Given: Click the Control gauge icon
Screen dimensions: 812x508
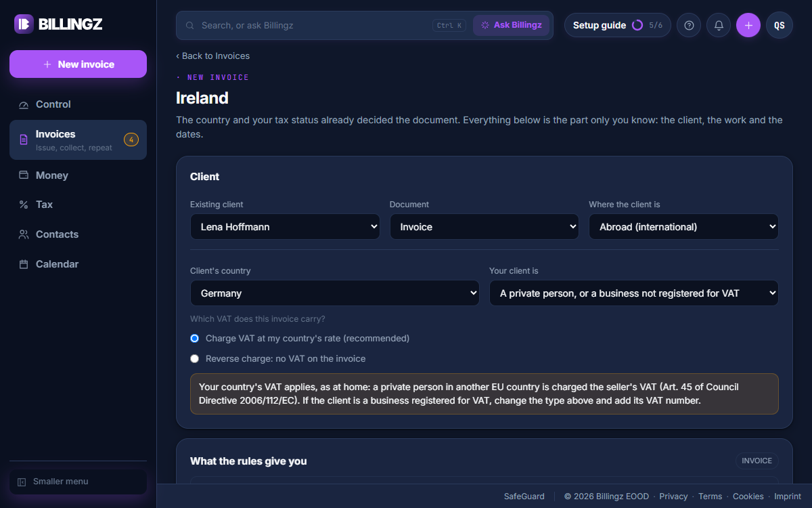Looking at the screenshot, I should click(x=24, y=105).
